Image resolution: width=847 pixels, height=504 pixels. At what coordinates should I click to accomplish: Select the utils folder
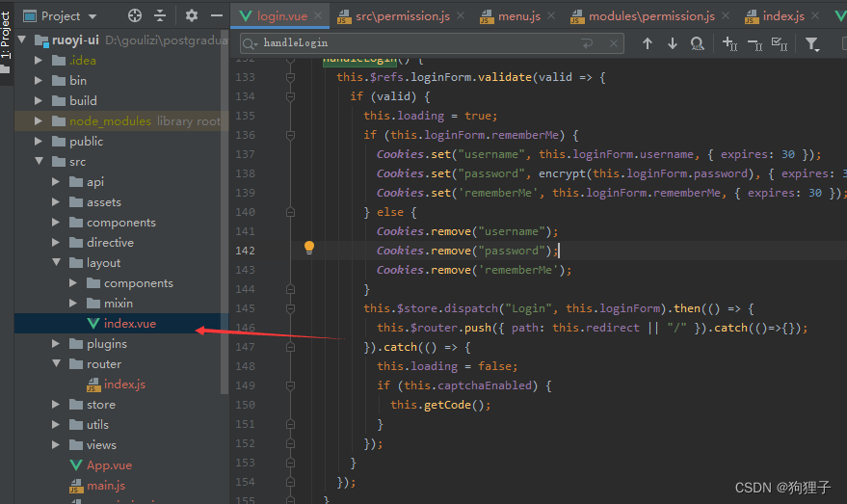97,425
